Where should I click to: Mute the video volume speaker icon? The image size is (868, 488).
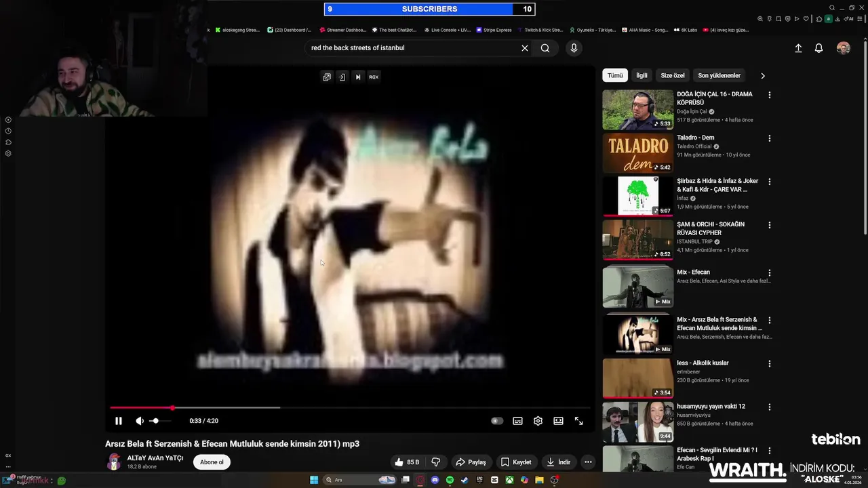(x=140, y=421)
